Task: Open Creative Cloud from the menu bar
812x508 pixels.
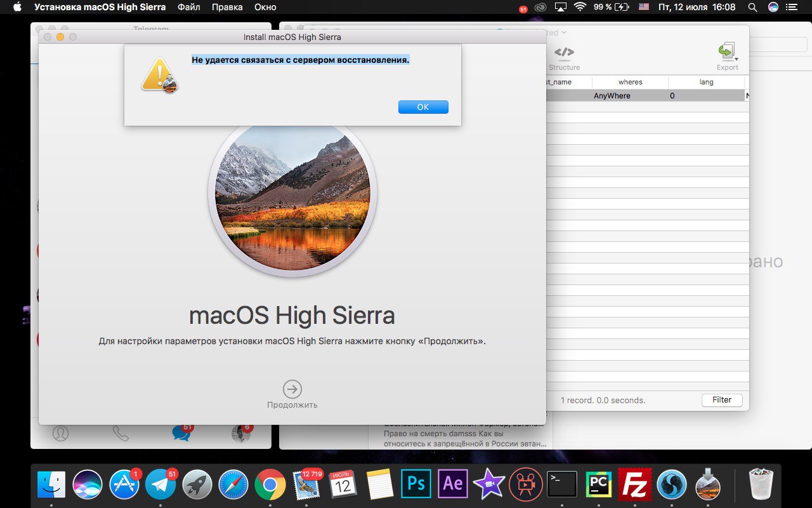Action: coord(540,8)
